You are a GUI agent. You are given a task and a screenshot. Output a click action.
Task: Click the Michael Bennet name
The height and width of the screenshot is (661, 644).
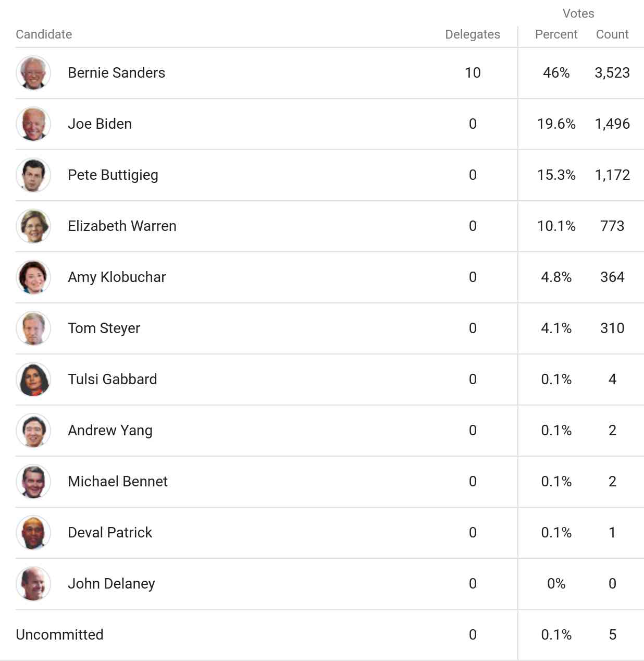tap(118, 482)
